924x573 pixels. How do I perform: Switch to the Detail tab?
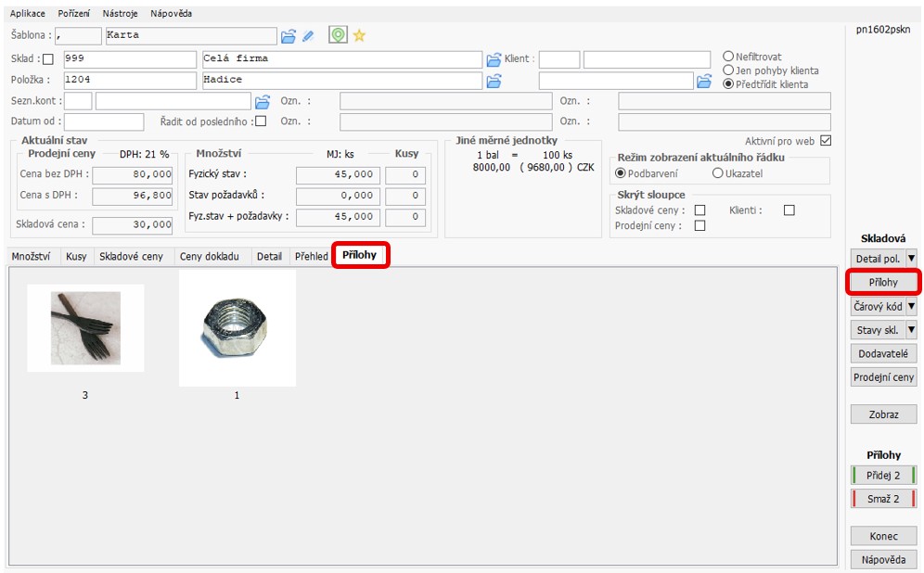coord(269,256)
